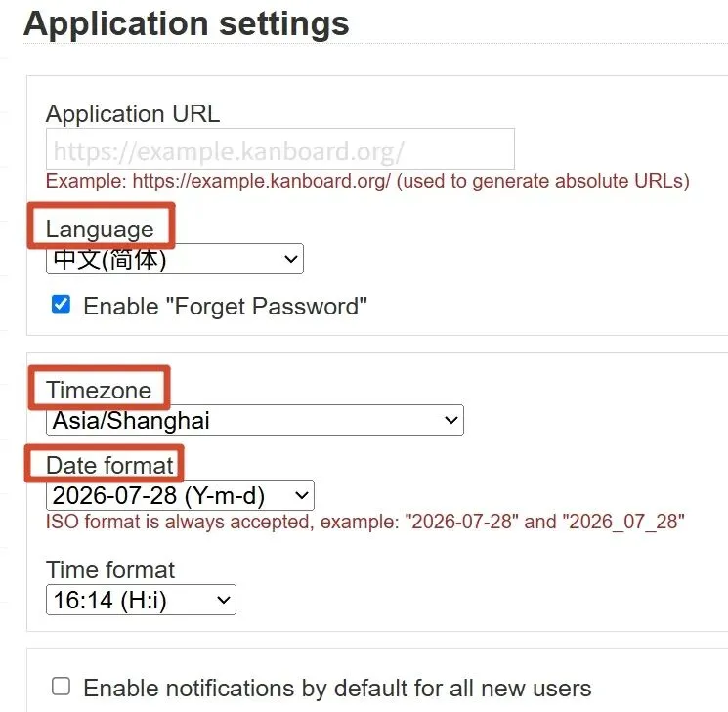Click the chevron arrow of the Timezone select
Image resolution: width=728 pixels, height=712 pixels.
[450, 420]
